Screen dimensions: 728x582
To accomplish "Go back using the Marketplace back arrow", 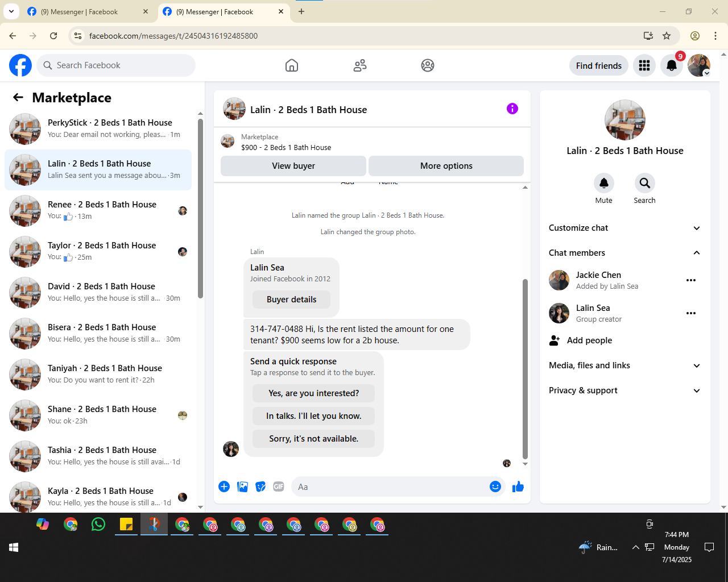I will [x=18, y=97].
